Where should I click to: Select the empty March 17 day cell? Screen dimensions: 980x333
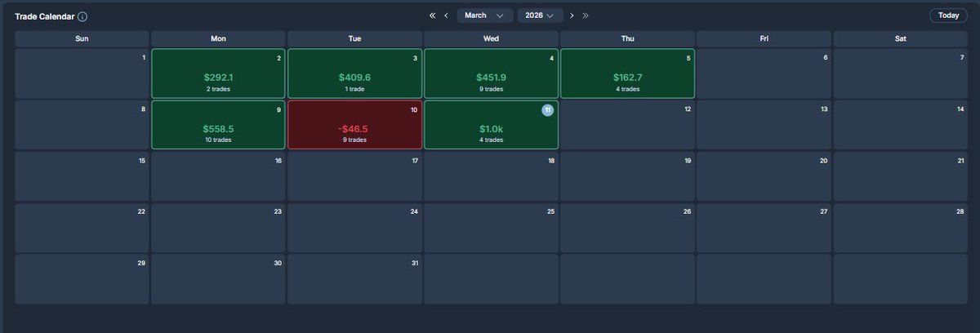[x=354, y=176]
